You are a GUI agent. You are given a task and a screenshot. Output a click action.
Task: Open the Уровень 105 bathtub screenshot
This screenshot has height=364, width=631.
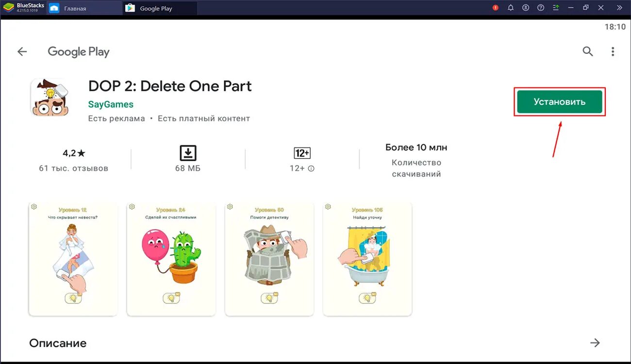click(367, 259)
